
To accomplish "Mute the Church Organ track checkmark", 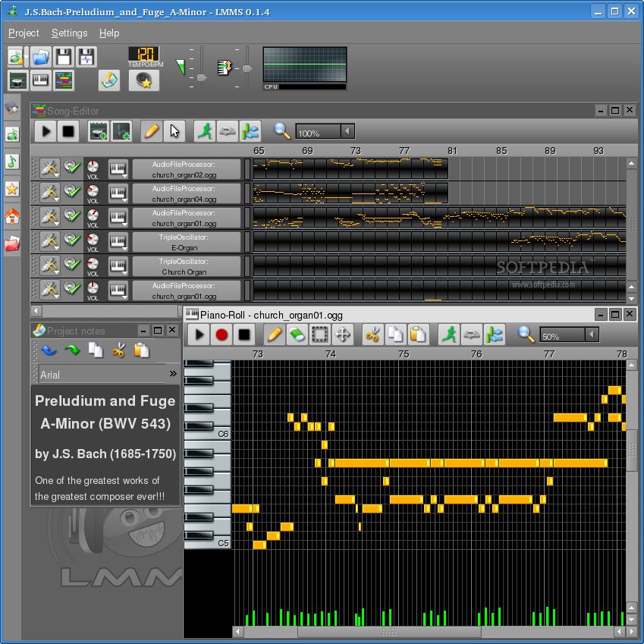I will pos(72,265).
